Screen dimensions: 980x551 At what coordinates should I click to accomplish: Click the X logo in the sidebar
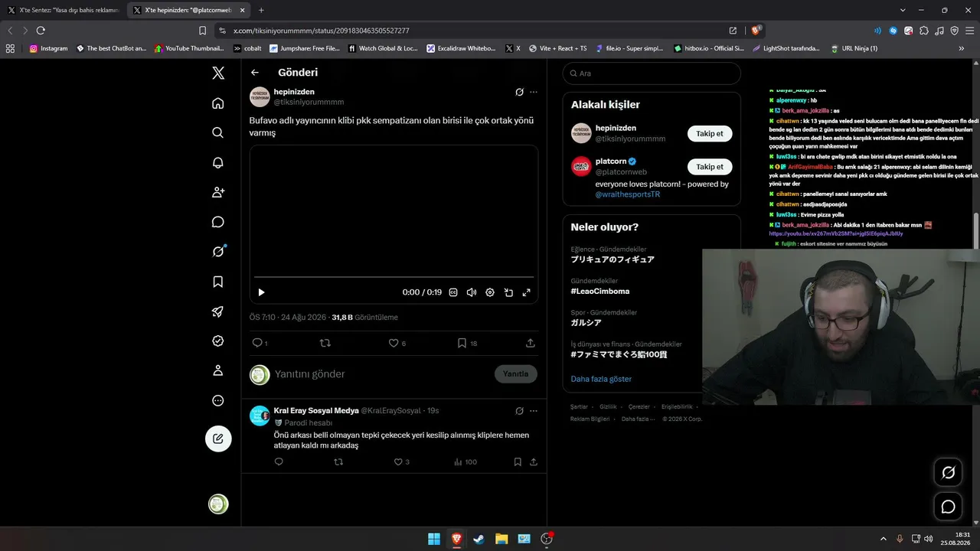coord(218,73)
